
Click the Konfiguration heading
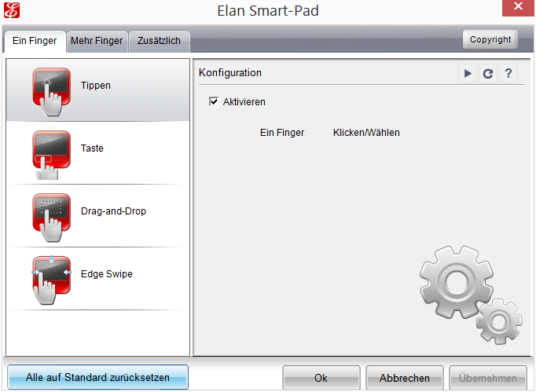230,73
